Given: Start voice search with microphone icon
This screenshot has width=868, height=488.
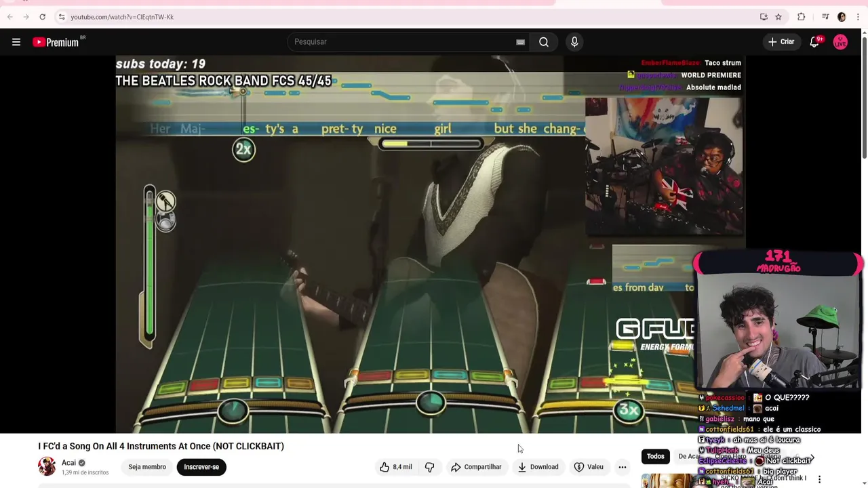Looking at the screenshot, I should click(x=574, y=42).
